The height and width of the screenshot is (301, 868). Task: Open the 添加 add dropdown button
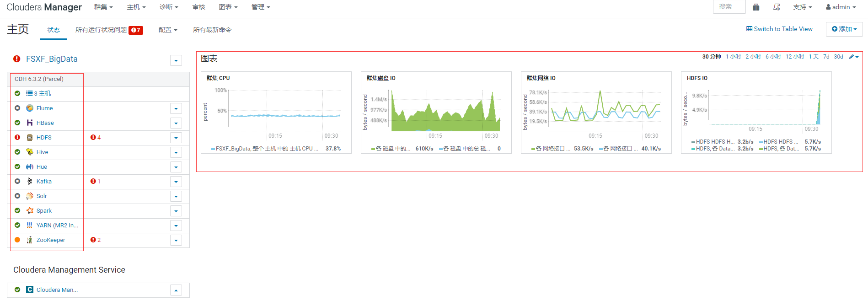point(844,29)
